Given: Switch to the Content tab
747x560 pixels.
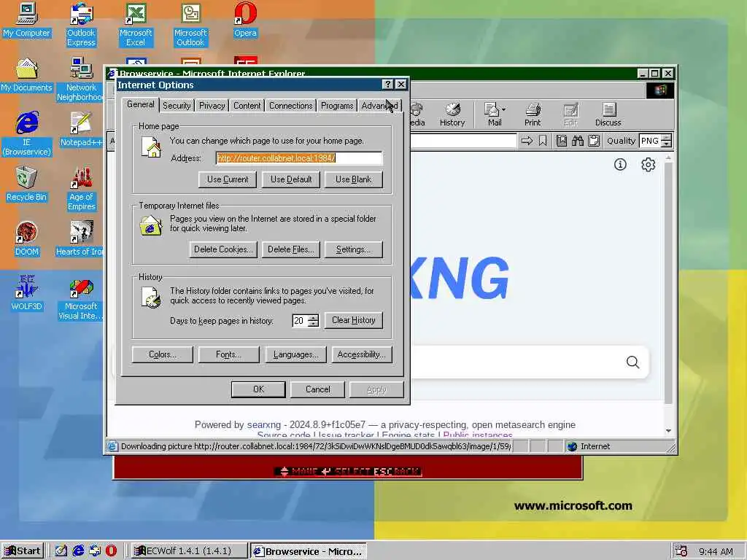Looking at the screenshot, I should click(247, 105).
